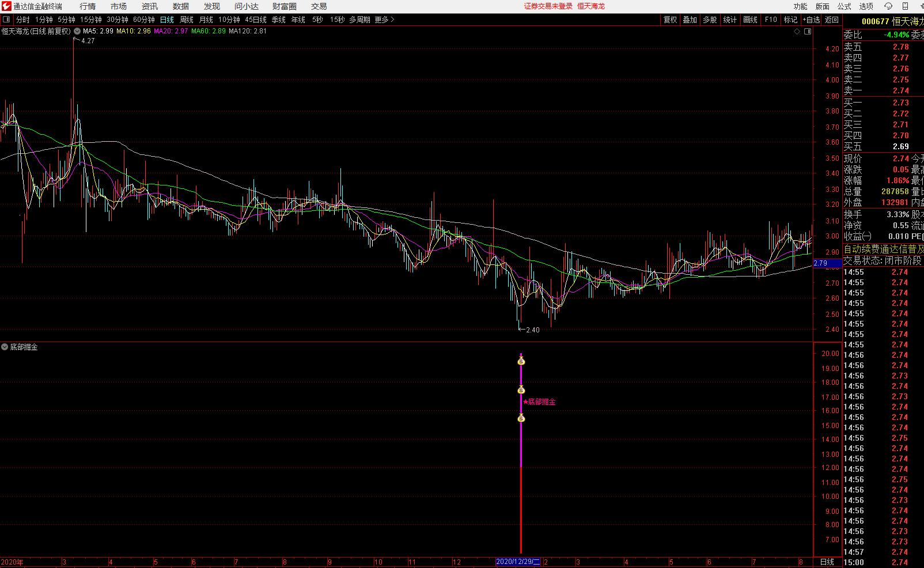Click 000677 stock code header
The width and height of the screenshot is (924, 568).
tap(876, 22)
